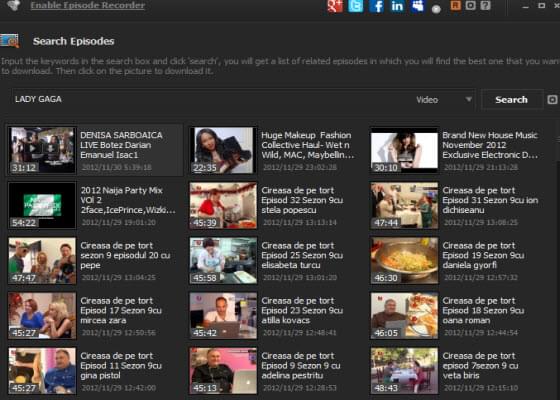Click the MySpace share icon

pyautogui.click(x=417, y=6)
